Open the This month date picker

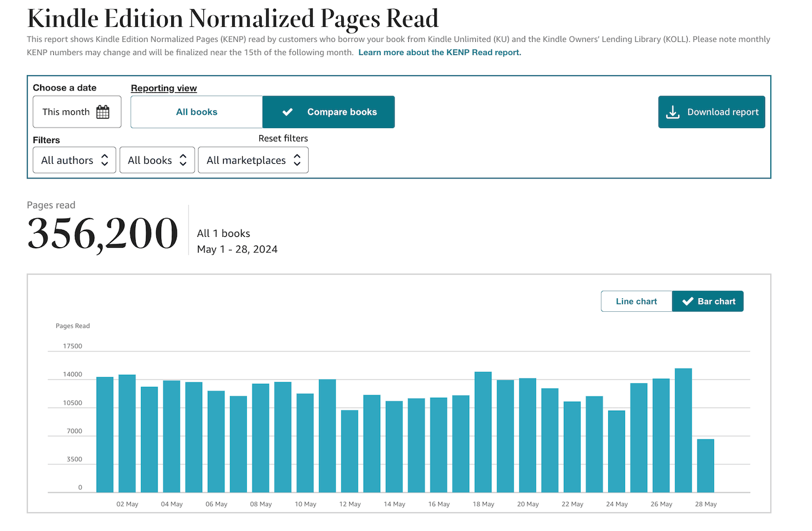click(77, 112)
